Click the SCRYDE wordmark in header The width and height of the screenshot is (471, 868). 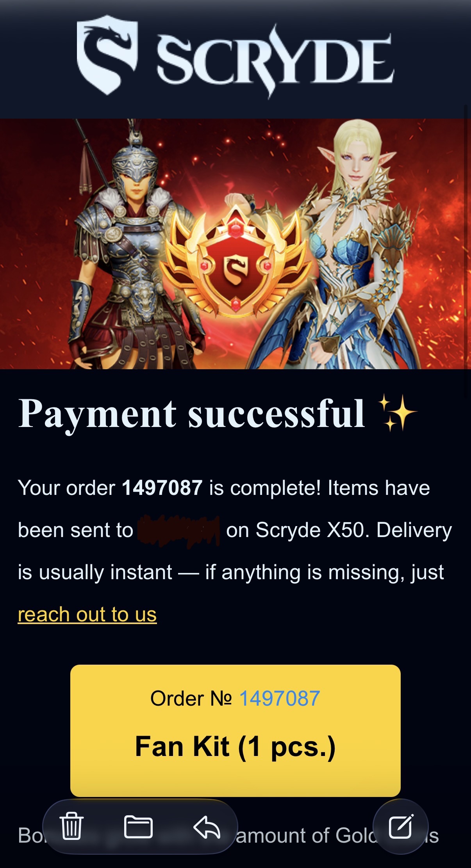pyautogui.click(x=275, y=60)
